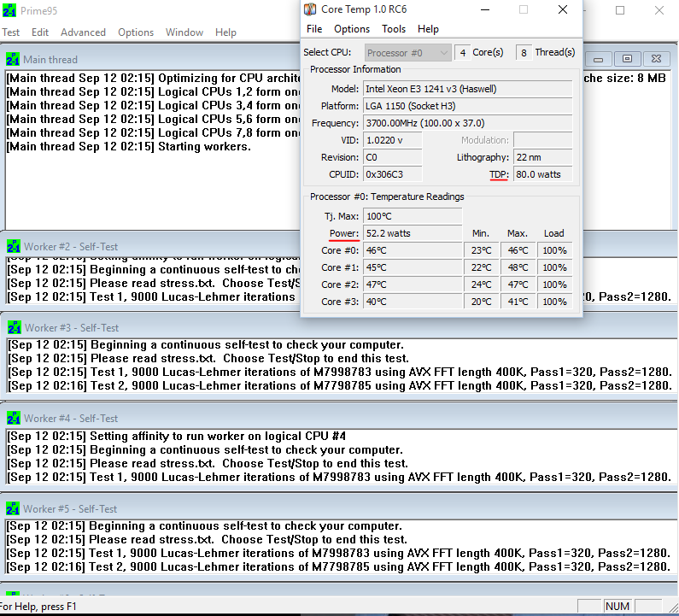Click the Core #2 temperature 47°C
This screenshot has height=616, width=679.
[413, 285]
